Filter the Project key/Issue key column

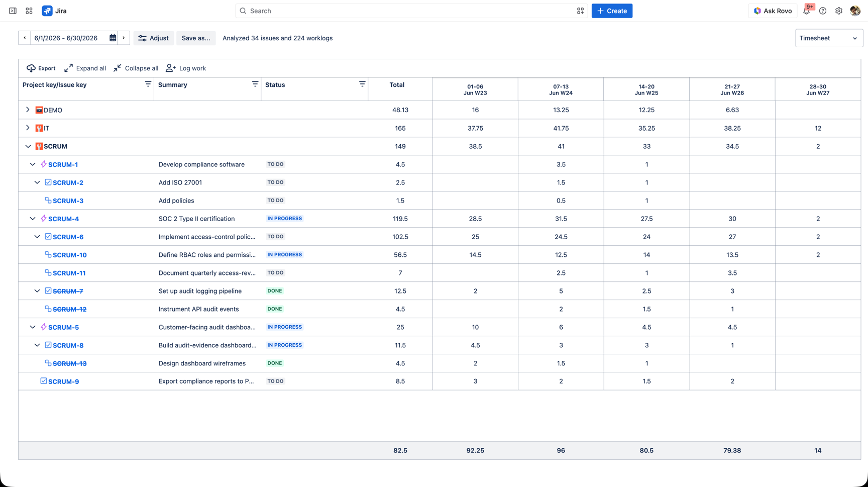148,84
